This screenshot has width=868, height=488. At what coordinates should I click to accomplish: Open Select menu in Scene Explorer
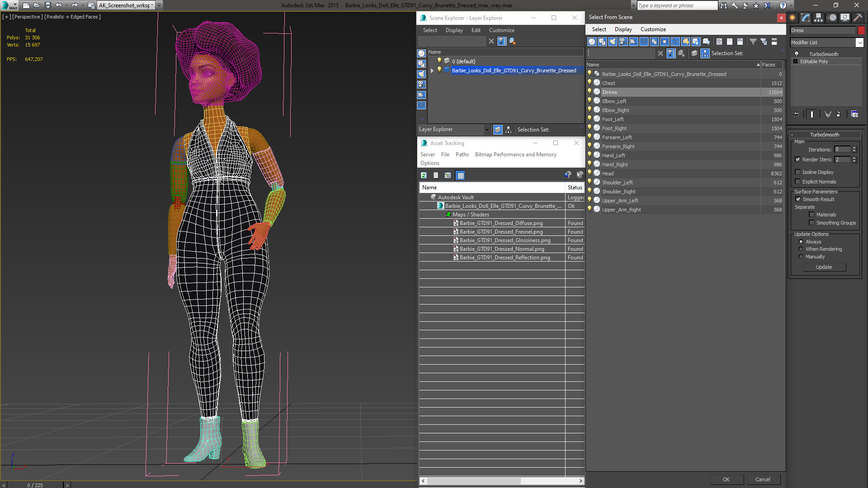tap(430, 30)
